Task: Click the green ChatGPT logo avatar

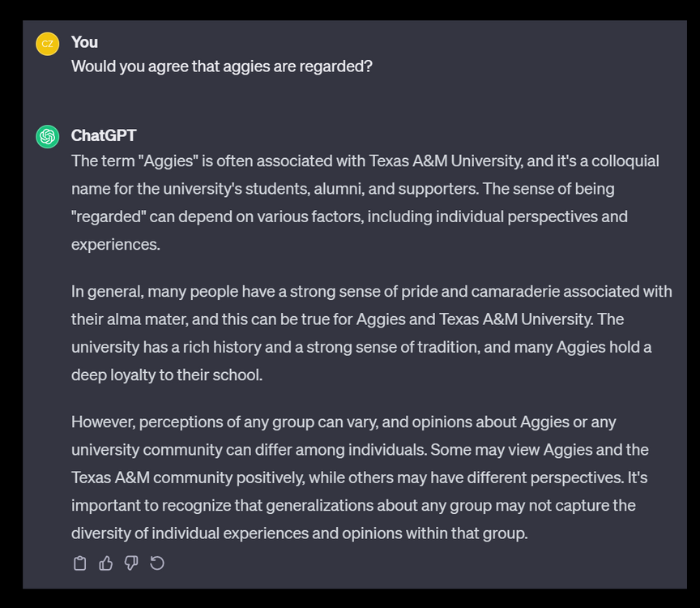Action: click(x=47, y=136)
